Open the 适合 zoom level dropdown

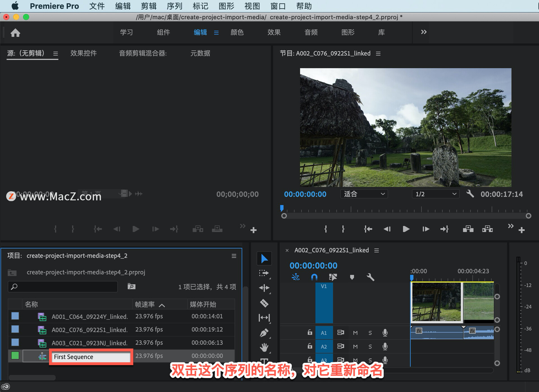coord(364,194)
